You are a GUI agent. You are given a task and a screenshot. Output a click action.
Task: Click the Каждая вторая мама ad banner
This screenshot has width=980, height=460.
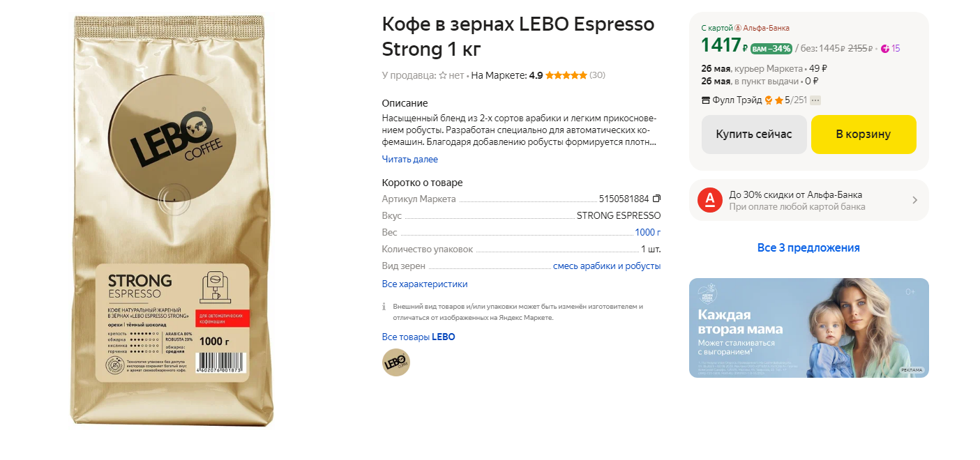point(808,328)
